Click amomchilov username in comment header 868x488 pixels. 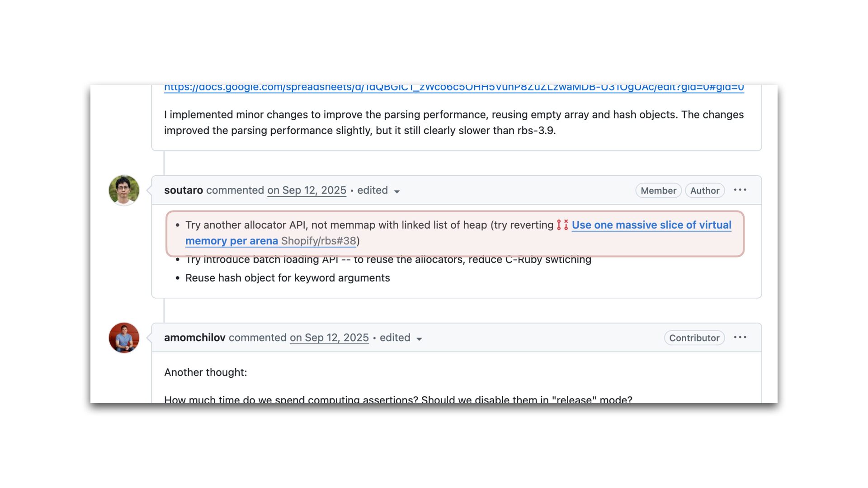pyautogui.click(x=194, y=338)
